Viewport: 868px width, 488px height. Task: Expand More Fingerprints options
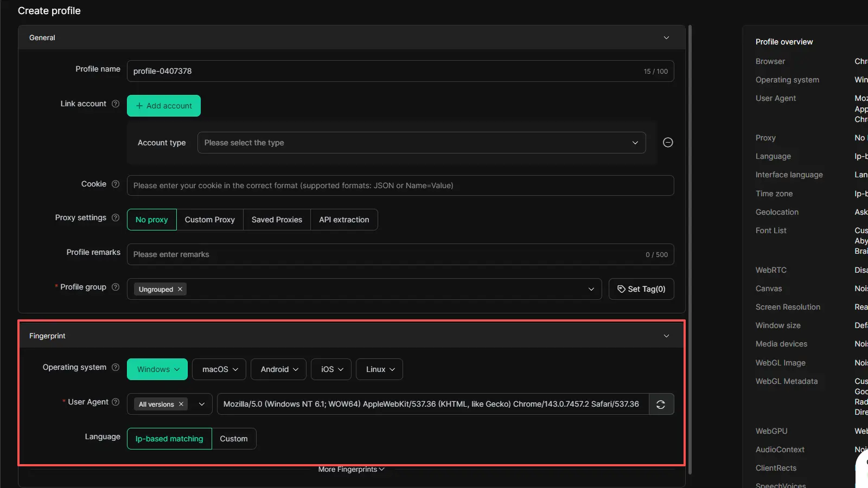[351, 470]
